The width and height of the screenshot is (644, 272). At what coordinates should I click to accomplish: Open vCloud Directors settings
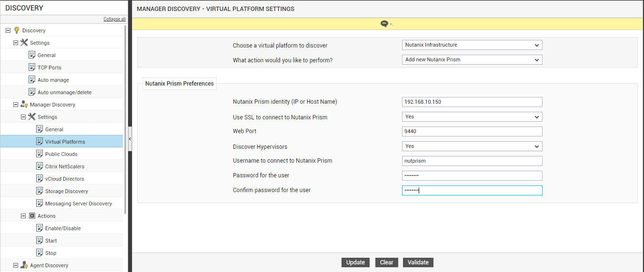tap(65, 179)
